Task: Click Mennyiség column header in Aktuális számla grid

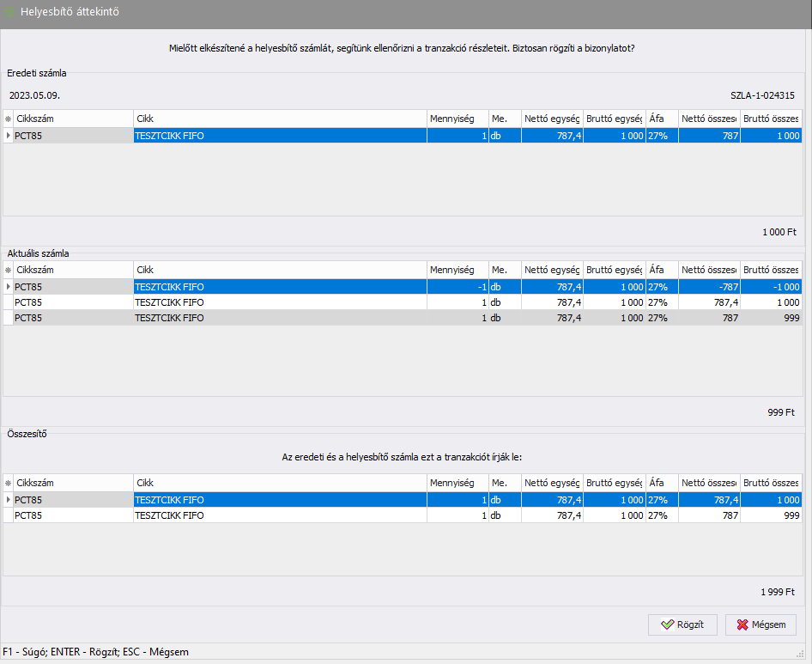Action: [457, 270]
